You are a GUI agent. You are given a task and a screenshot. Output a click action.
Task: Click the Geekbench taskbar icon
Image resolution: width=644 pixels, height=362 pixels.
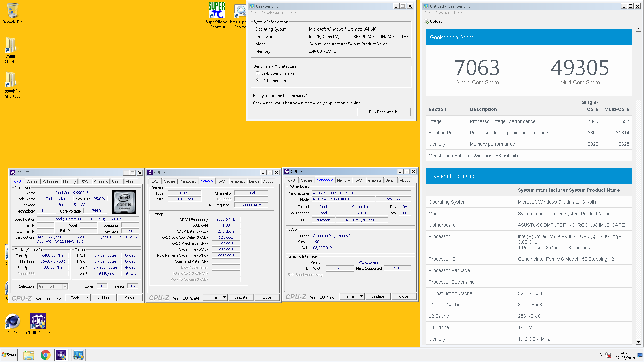[x=78, y=355]
